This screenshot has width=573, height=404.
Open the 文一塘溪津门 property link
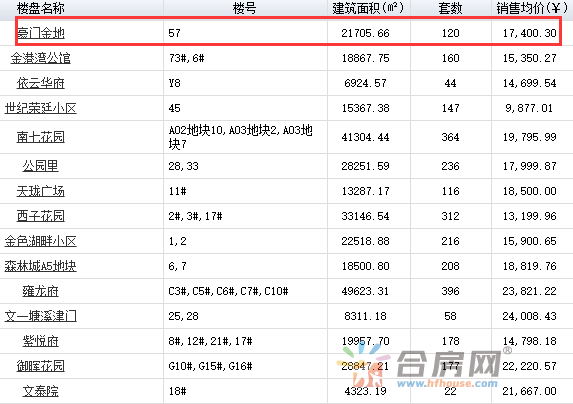click(x=41, y=316)
